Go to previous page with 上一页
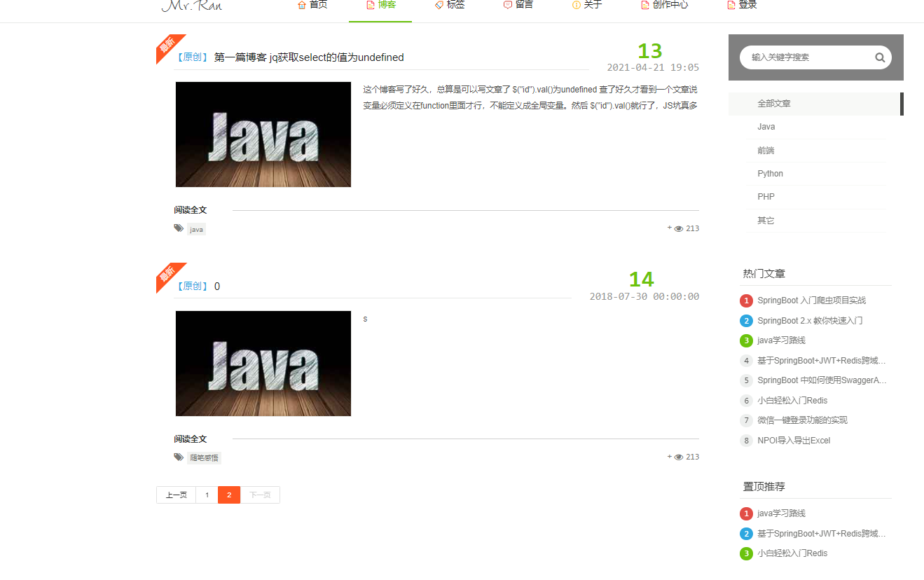924x580 pixels. [177, 495]
